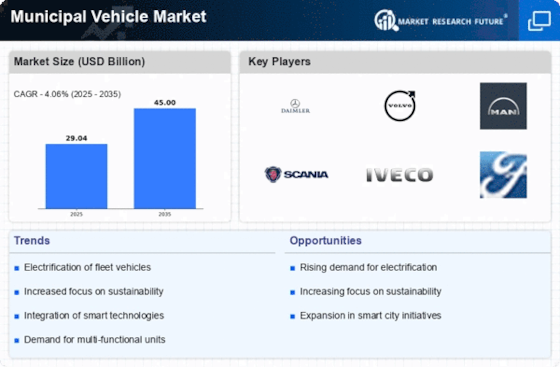Click Expansion in smart city initiatives item

[370, 316]
